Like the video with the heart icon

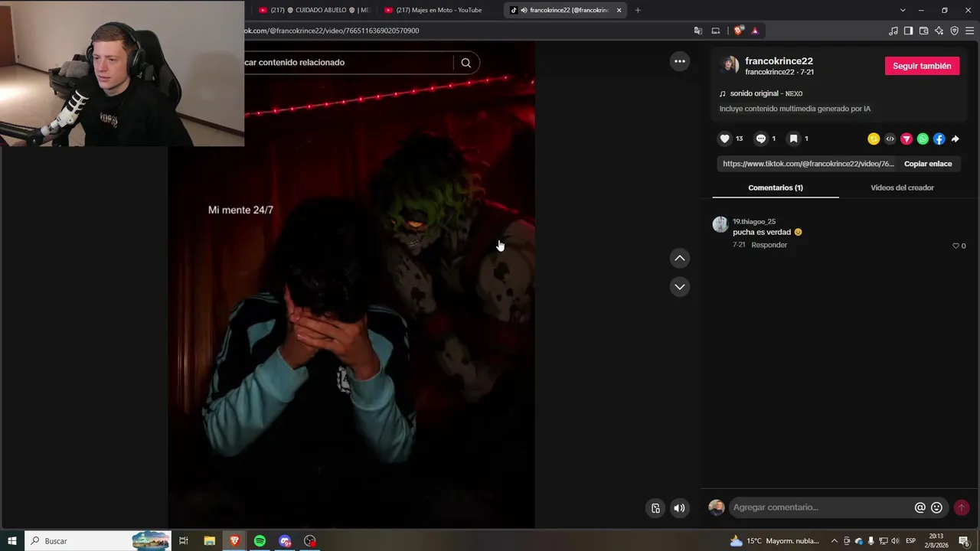724,139
